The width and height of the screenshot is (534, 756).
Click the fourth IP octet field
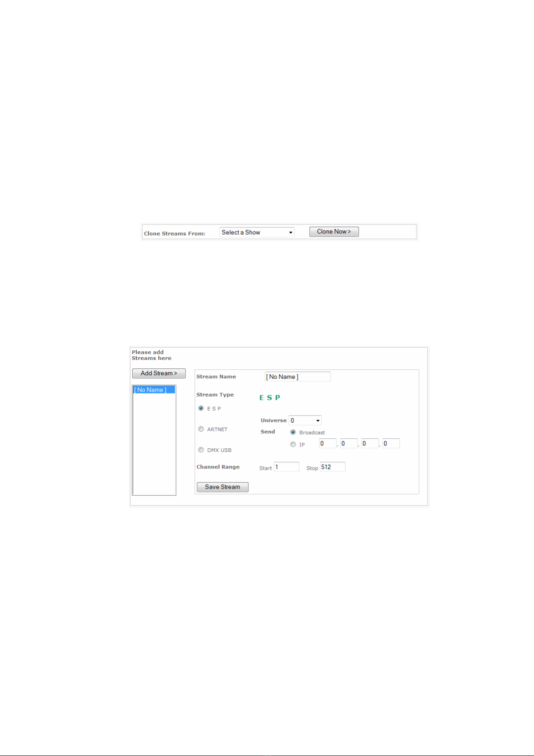(391, 444)
